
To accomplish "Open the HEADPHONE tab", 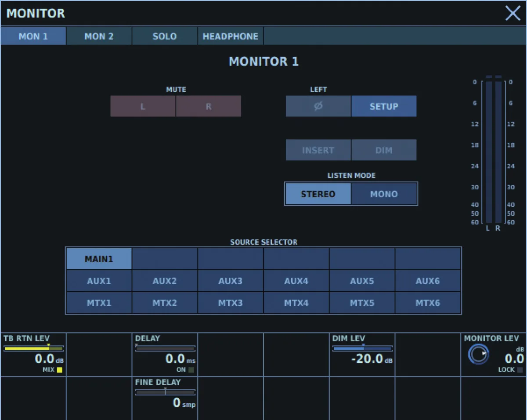I will [231, 36].
